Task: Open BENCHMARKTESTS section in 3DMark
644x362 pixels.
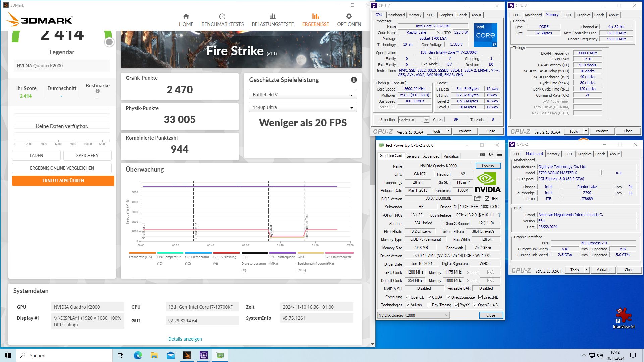Action: click(x=222, y=20)
